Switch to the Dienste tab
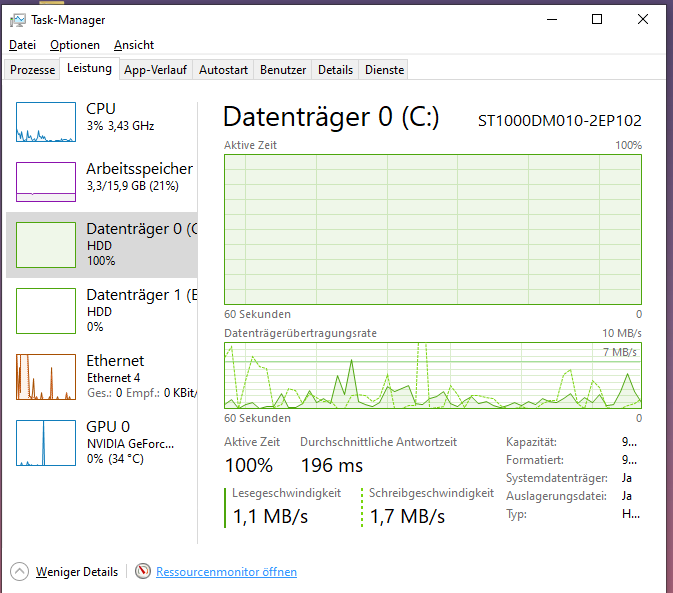 [384, 70]
